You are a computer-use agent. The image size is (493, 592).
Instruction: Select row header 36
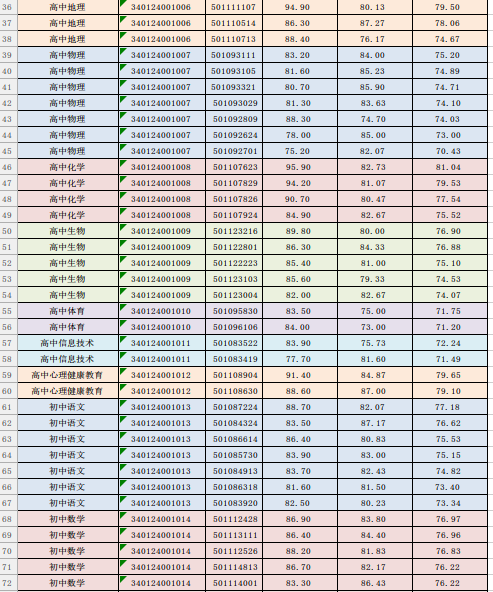pos(8,7)
